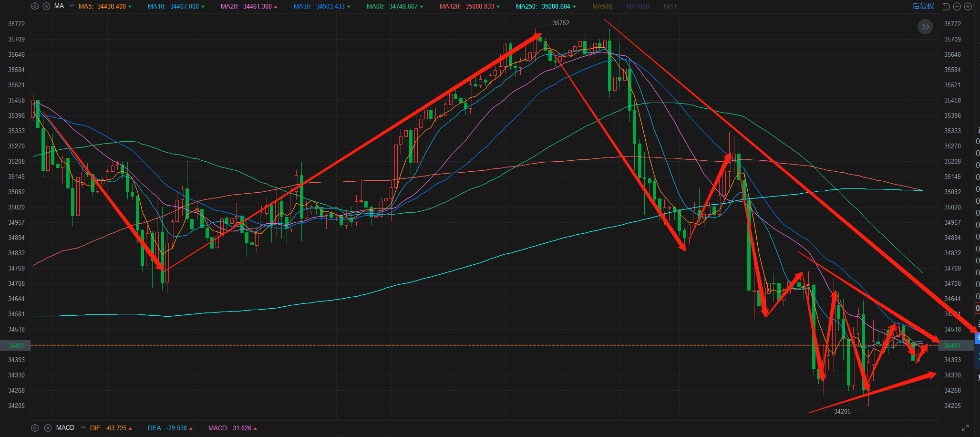
Task: Toggle MA30 line via its label
Action: pos(302,6)
